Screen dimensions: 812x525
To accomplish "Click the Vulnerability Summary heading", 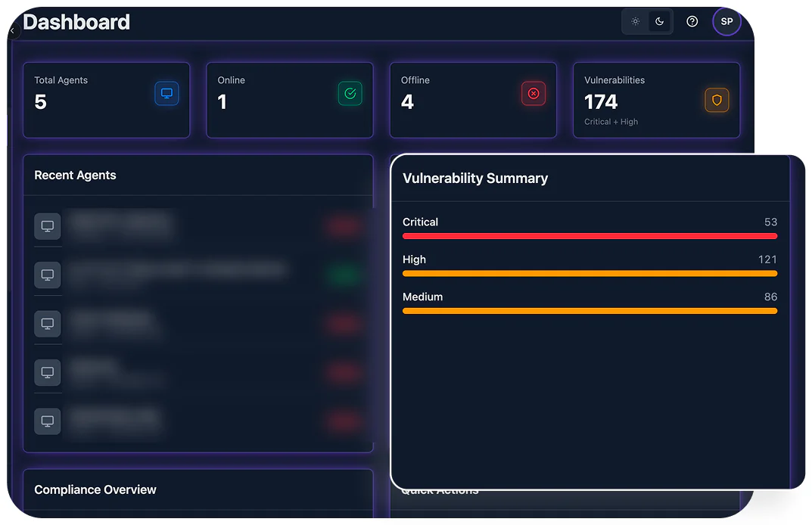I will click(x=475, y=178).
